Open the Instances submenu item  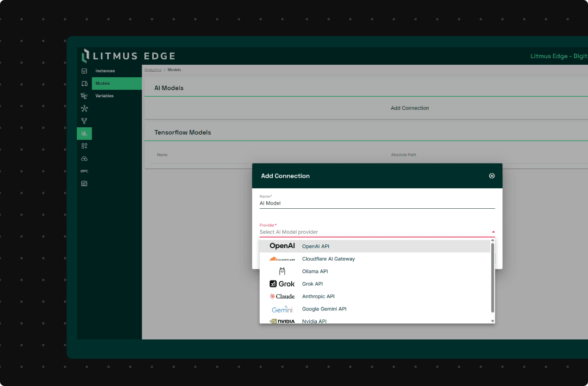click(x=105, y=71)
